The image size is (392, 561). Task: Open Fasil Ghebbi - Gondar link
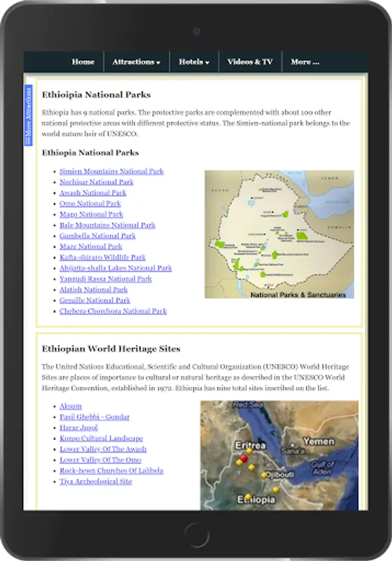click(x=95, y=417)
